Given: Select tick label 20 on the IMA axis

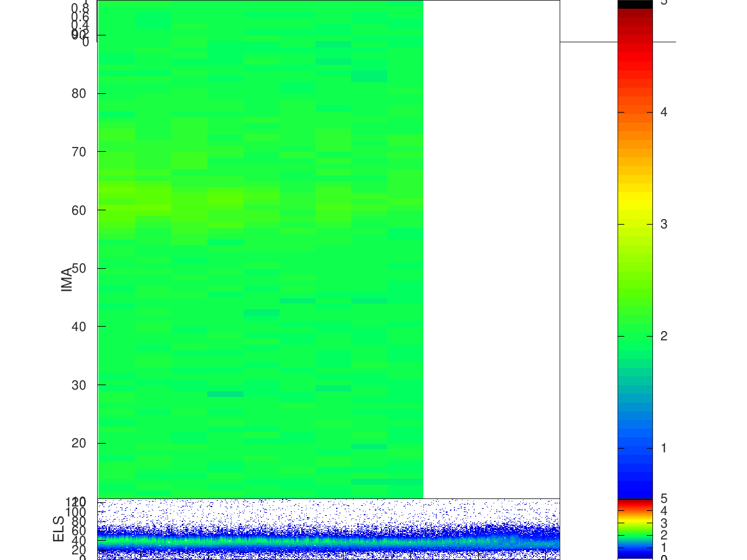Looking at the screenshot, I should pyautogui.click(x=78, y=443).
